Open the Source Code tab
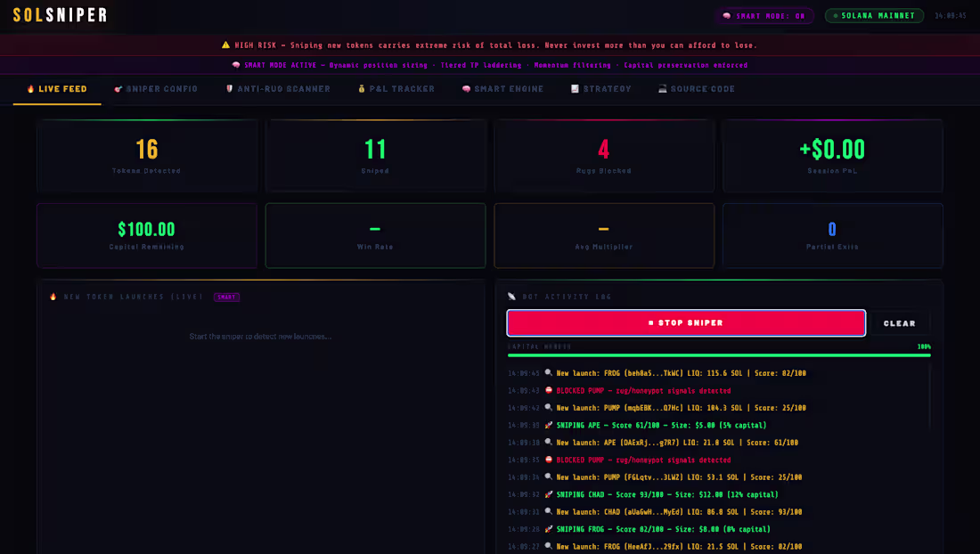980x554 pixels. (x=697, y=89)
